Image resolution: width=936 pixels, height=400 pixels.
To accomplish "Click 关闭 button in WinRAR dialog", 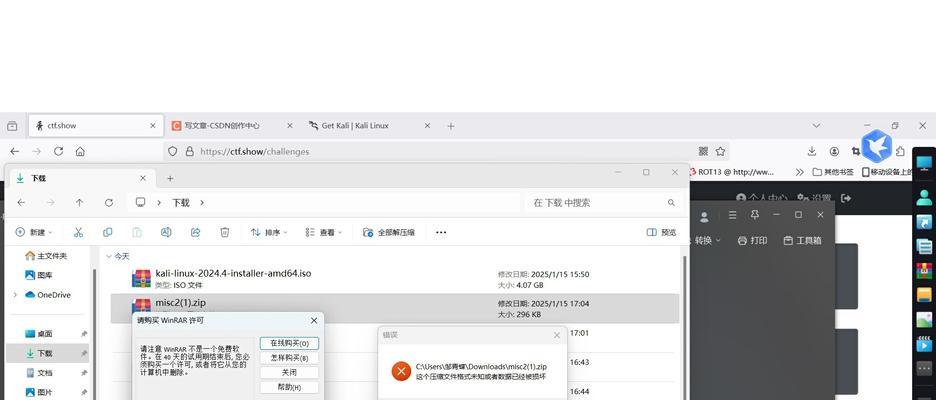I will tap(289, 373).
